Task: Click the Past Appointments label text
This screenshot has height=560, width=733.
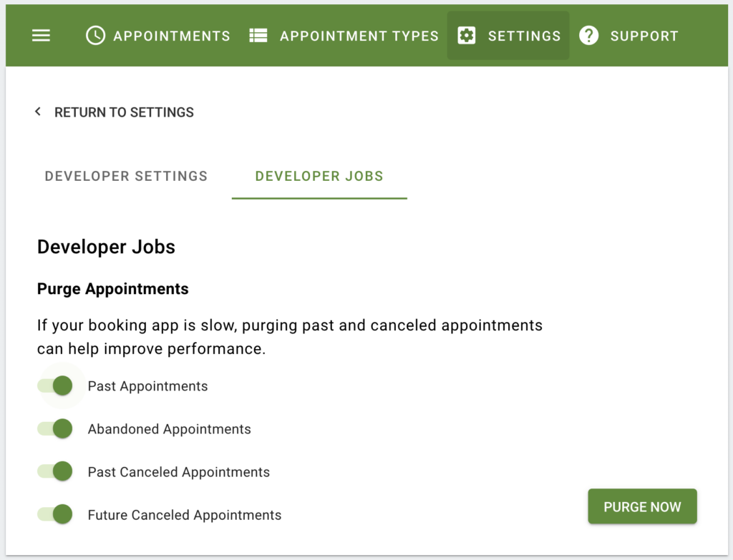Action: point(147,386)
